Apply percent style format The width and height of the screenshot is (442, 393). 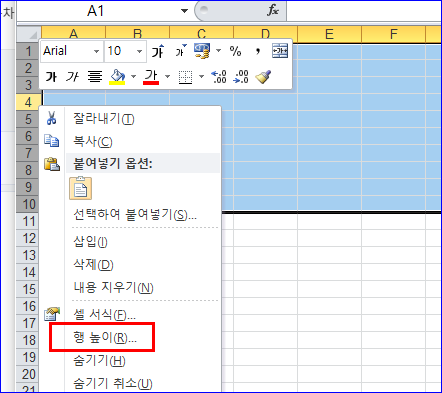(x=235, y=51)
